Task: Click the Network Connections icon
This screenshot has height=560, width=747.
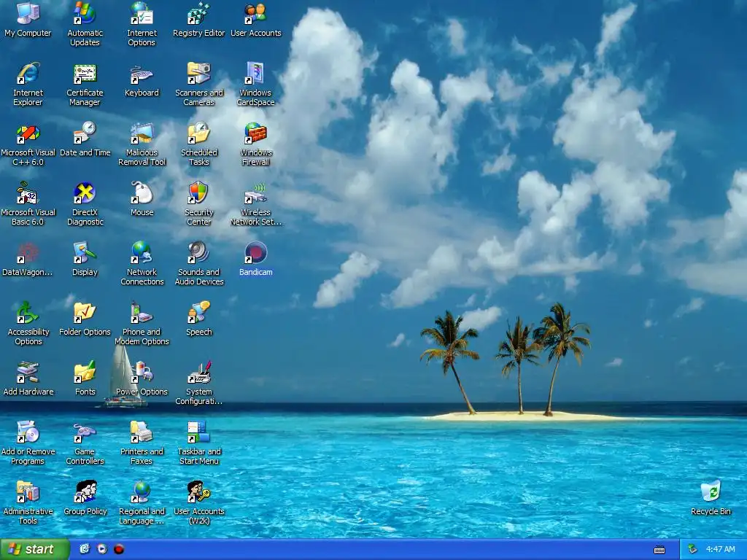Action: pyautogui.click(x=142, y=252)
